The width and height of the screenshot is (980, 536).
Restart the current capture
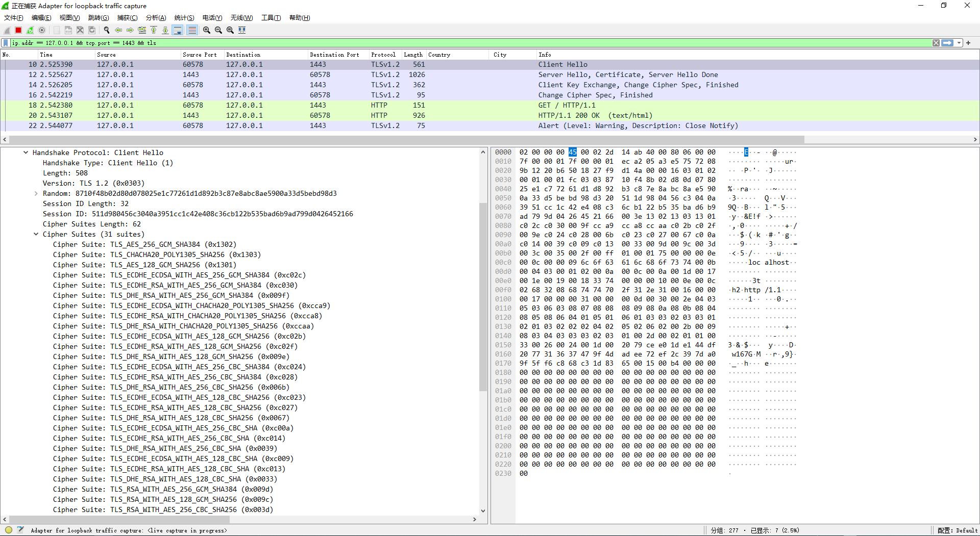tap(30, 30)
